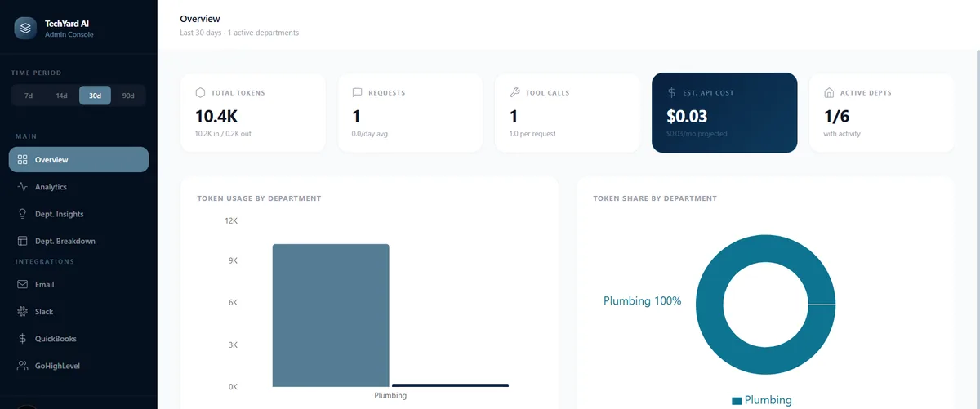Open the GoHighLevel integration
The height and width of the screenshot is (409, 980).
point(78,366)
